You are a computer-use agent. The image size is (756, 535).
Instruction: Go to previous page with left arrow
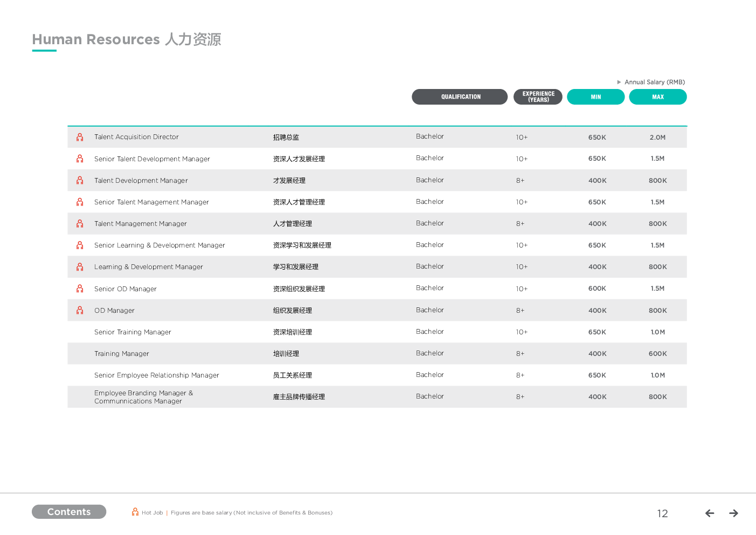(x=710, y=513)
